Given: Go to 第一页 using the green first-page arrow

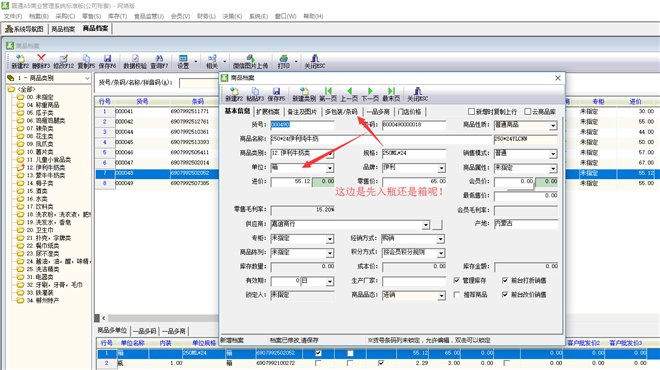Looking at the screenshot, I should [x=328, y=91].
